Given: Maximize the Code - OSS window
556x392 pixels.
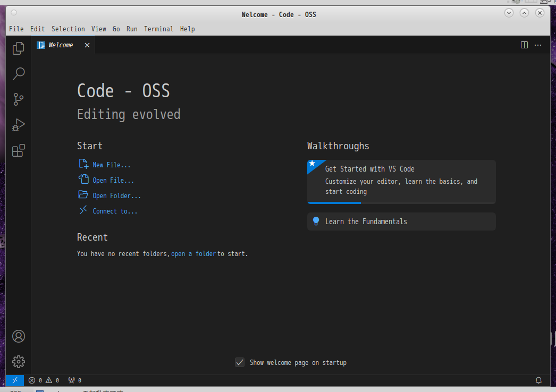Looking at the screenshot, I should click(524, 13).
